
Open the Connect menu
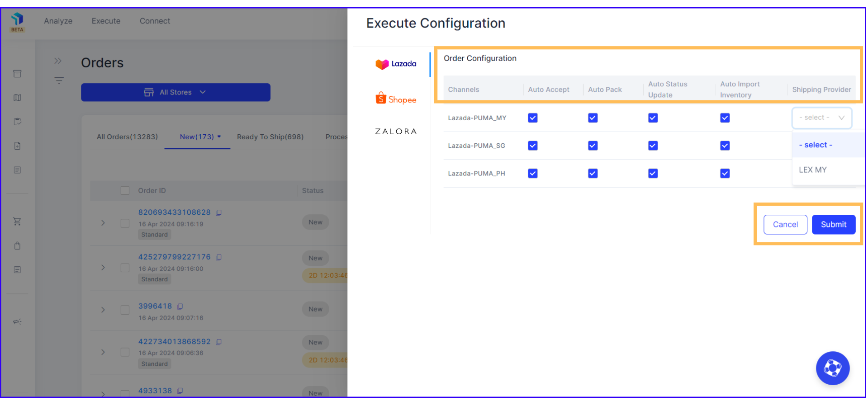[155, 21]
